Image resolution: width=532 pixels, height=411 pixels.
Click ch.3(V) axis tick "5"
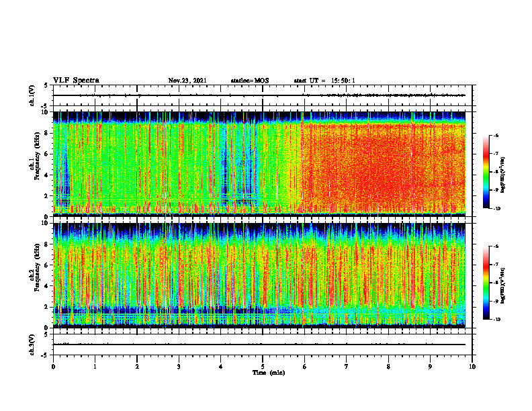(x=46, y=334)
